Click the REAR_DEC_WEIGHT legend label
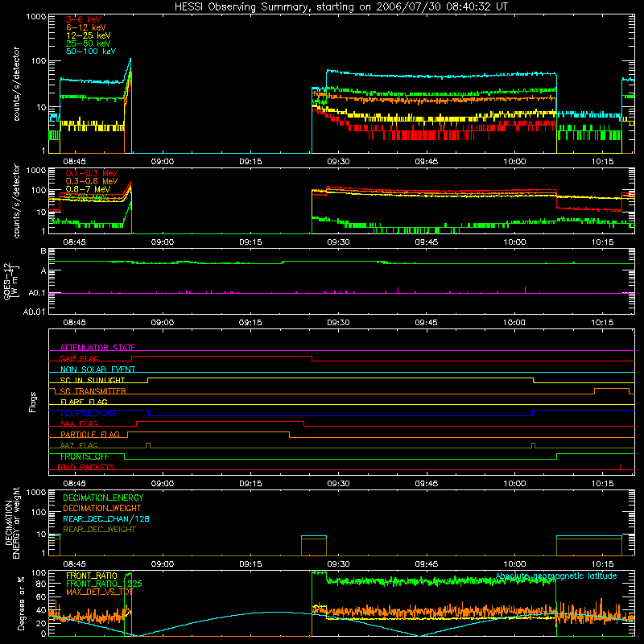The height and width of the screenshot is (644, 644). [x=99, y=530]
